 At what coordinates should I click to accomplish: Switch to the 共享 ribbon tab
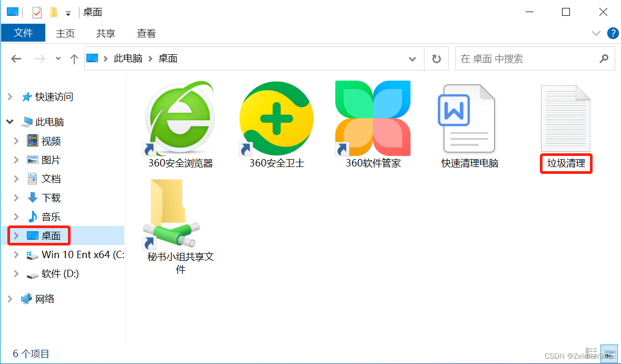point(106,33)
